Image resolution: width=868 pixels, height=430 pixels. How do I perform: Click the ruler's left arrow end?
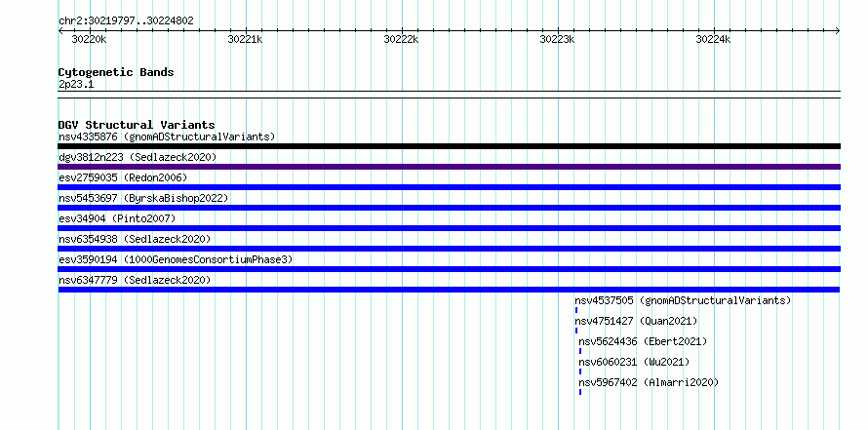pyautogui.click(x=60, y=31)
